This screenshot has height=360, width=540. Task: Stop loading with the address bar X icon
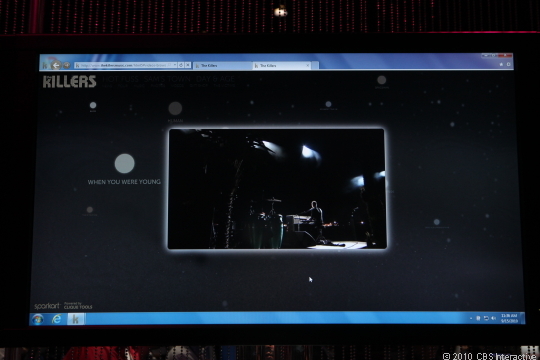(x=188, y=65)
